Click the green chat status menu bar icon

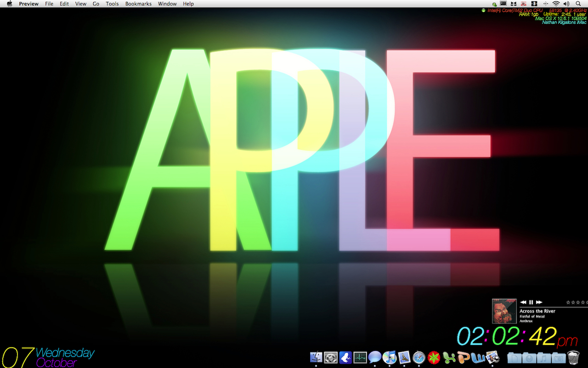coord(494,4)
